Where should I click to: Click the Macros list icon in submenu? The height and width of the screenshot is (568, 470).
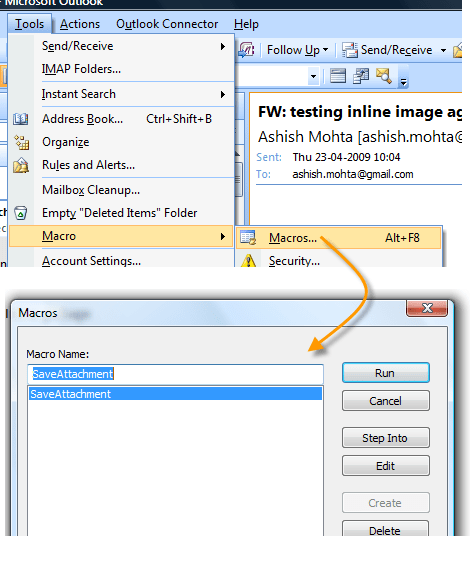coord(248,238)
